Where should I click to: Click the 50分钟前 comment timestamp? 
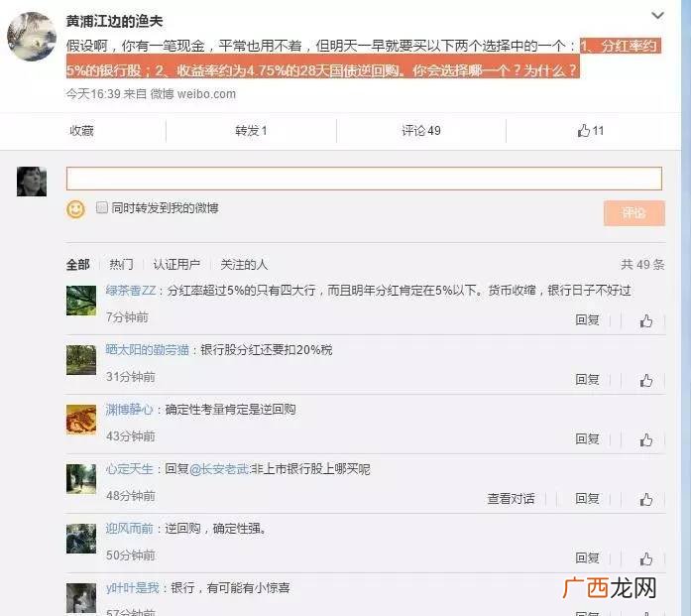131,555
